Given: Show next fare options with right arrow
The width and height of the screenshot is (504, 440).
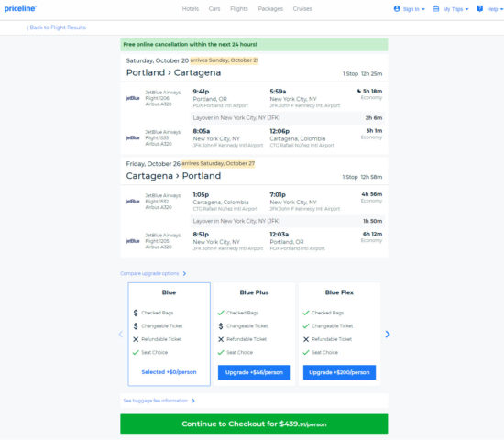Looking at the screenshot, I should tap(388, 335).
